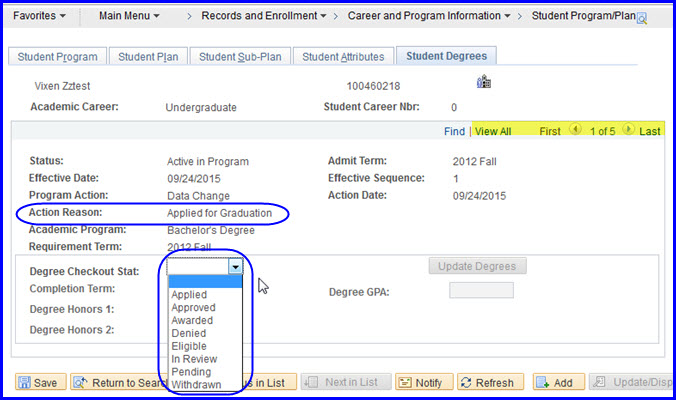The width and height of the screenshot is (676, 400).
Task: Click the Return to Search button
Action: pyautogui.click(x=119, y=382)
